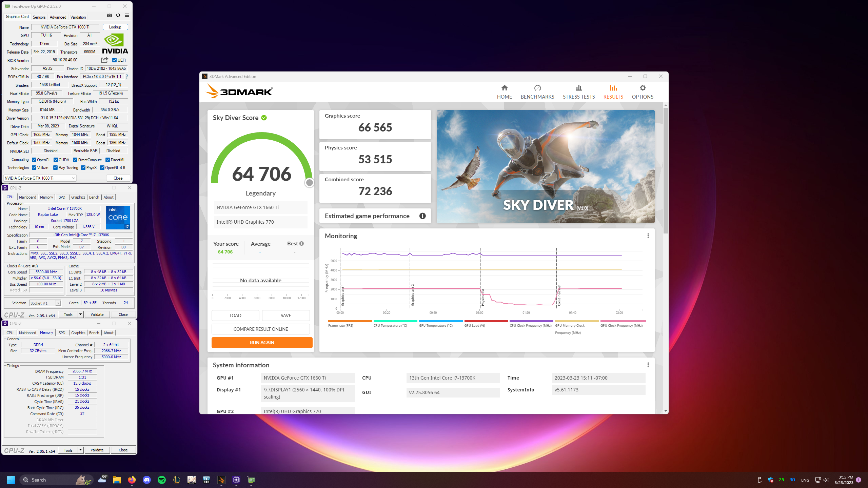
Task: Click the GPU Clock Frequency legend color bar
Action: pyautogui.click(x=623, y=321)
